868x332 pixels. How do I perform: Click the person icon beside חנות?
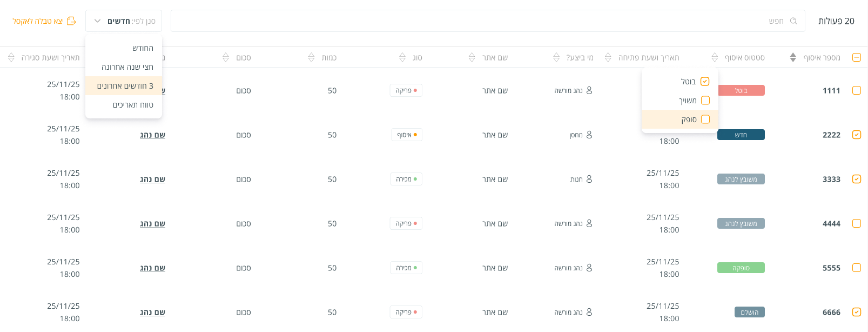(x=589, y=179)
